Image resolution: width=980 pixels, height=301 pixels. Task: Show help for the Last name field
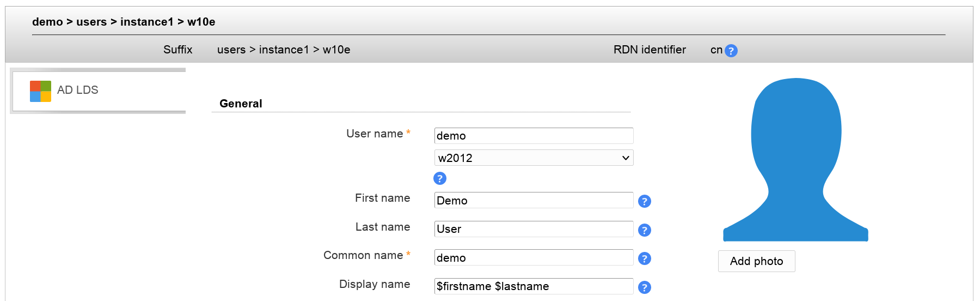(x=645, y=230)
